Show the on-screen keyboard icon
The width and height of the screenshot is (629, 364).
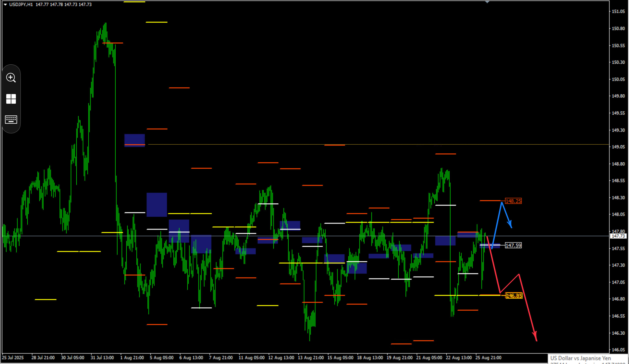pyautogui.click(x=11, y=119)
